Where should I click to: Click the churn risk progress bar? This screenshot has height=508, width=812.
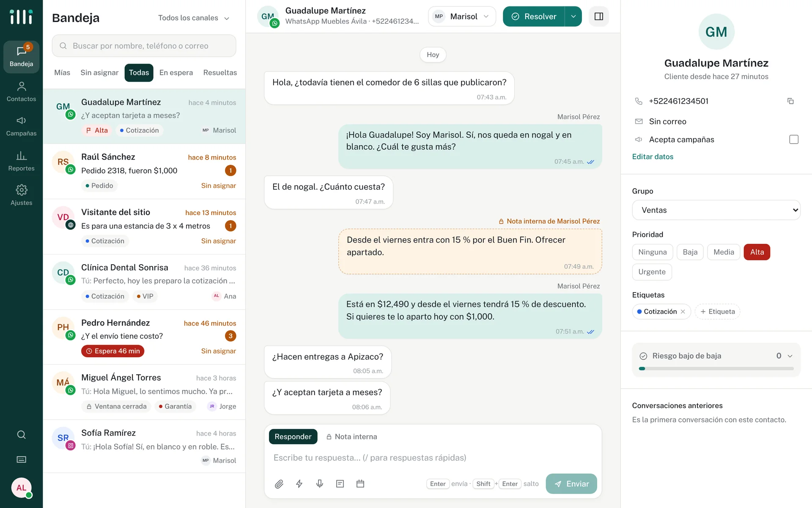point(716,369)
